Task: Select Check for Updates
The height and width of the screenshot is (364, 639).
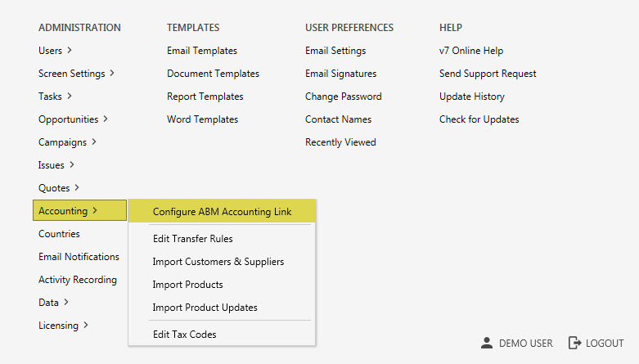Action: point(479,119)
